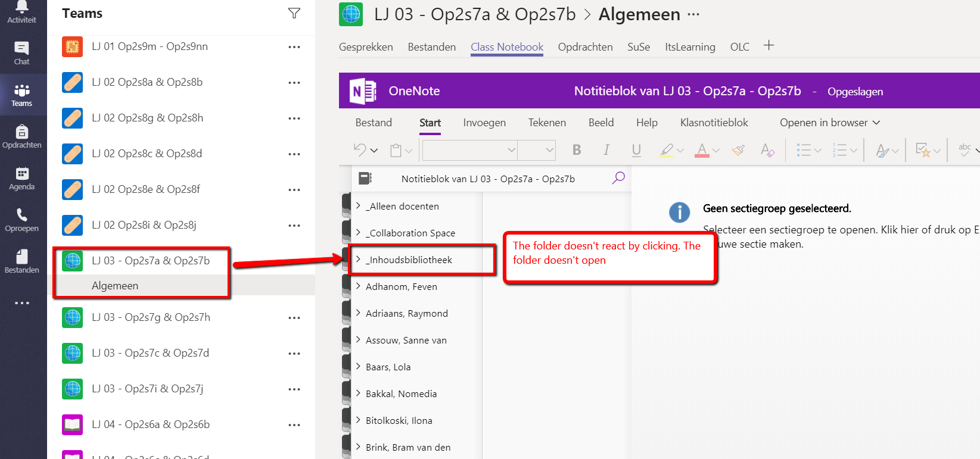Switch to the Bestanden channel tab
The image size is (980, 459).
pos(432,47)
